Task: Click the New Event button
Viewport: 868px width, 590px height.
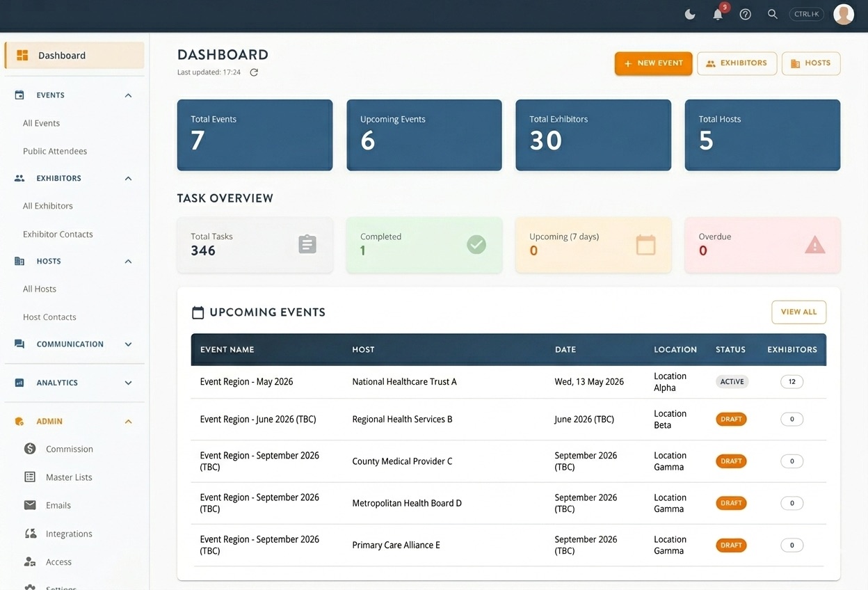Action: (653, 63)
